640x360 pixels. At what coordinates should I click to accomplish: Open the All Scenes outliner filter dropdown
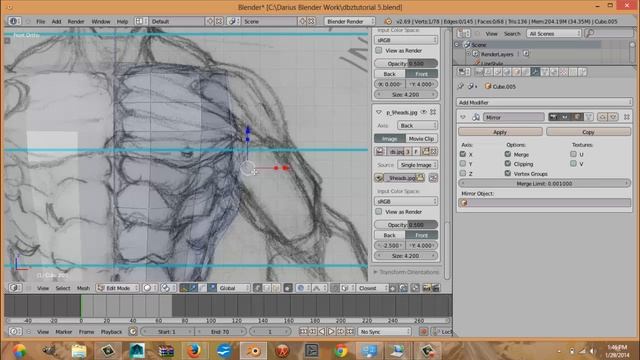[x=554, y=33]
